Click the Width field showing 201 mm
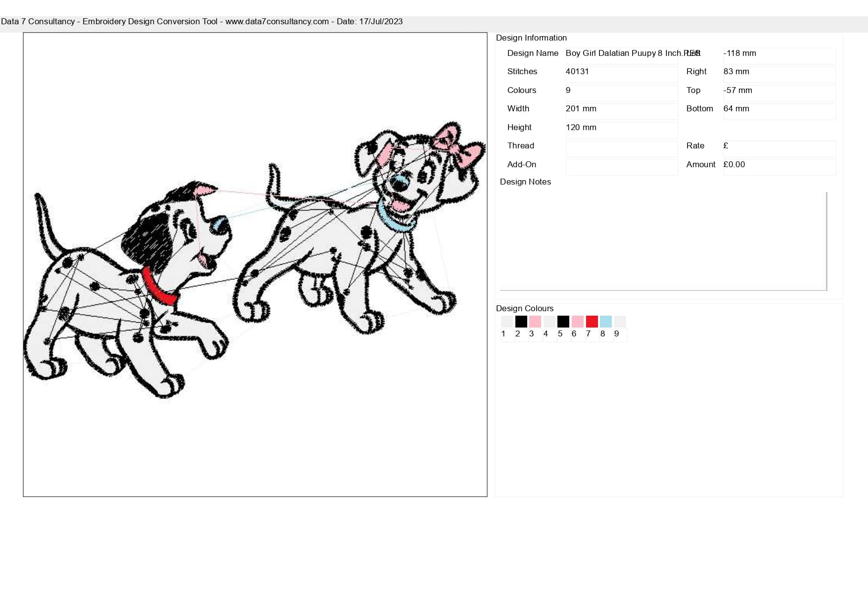This screenshot has width=868, height=614. click(622, 111)
